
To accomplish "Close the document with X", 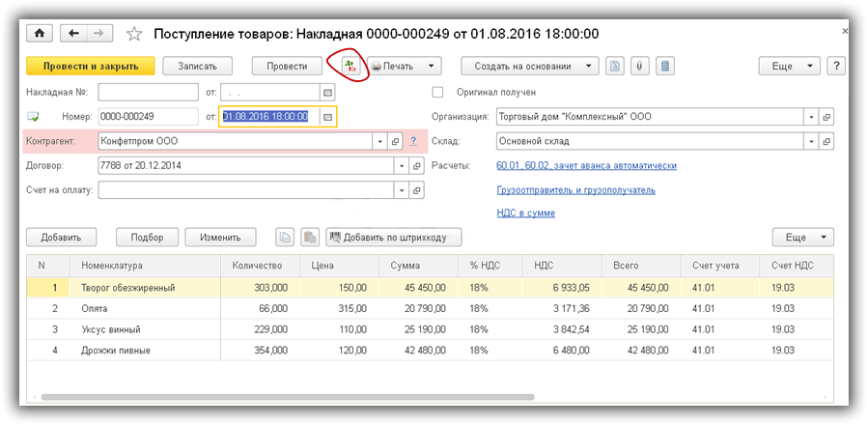I will pyautogui.click(x=845, y=32).
